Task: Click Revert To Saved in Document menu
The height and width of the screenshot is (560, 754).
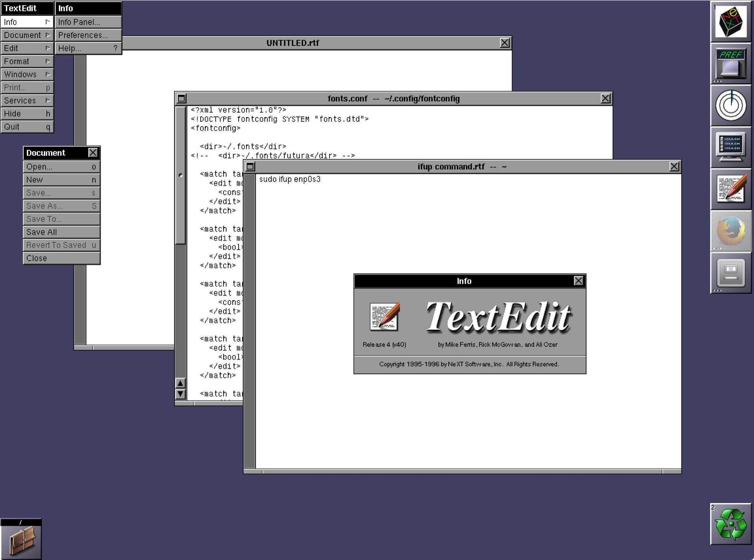Action: coord(61,245)
